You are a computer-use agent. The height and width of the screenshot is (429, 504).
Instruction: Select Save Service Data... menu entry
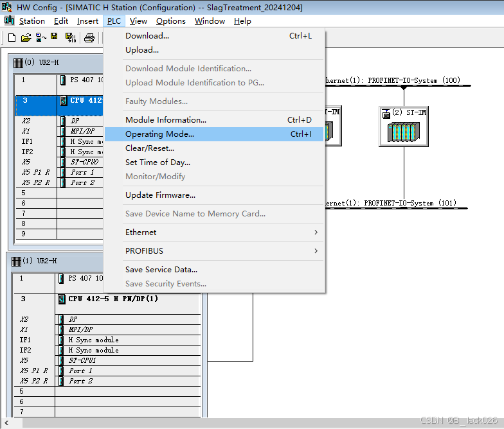[x=213, y=270]
